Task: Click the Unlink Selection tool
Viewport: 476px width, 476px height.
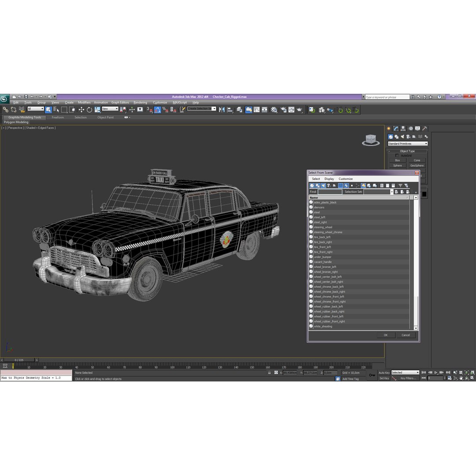Action: (x=14, y=110)
